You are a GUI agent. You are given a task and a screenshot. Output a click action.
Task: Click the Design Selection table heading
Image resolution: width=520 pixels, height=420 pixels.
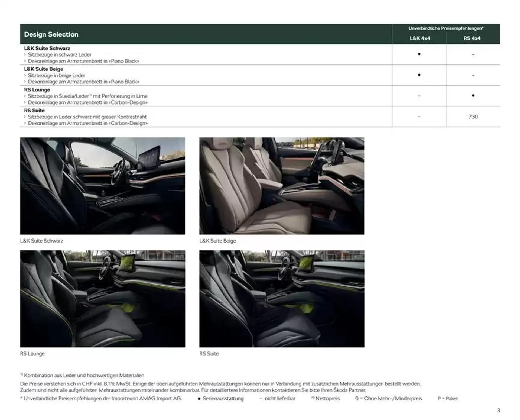(x=51, y=34)
